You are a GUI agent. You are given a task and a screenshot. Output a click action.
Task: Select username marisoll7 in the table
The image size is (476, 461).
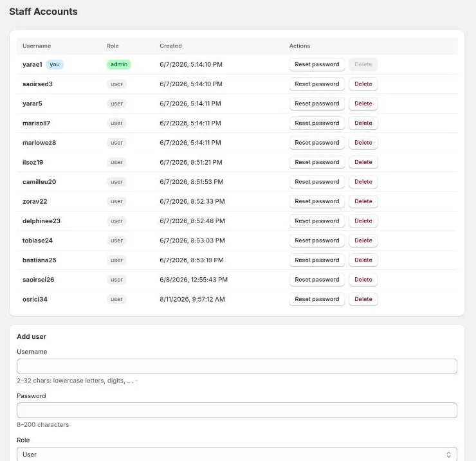tap(36, 123)
